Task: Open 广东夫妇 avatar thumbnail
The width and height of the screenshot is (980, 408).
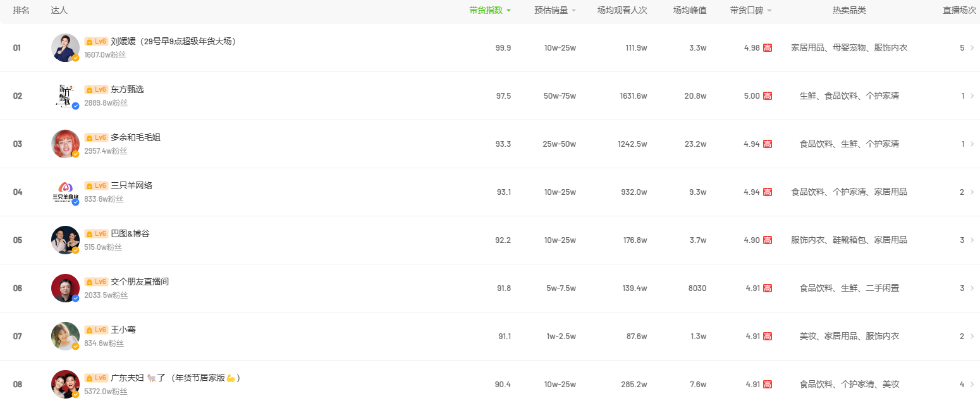Action: [x=65, y=384]
